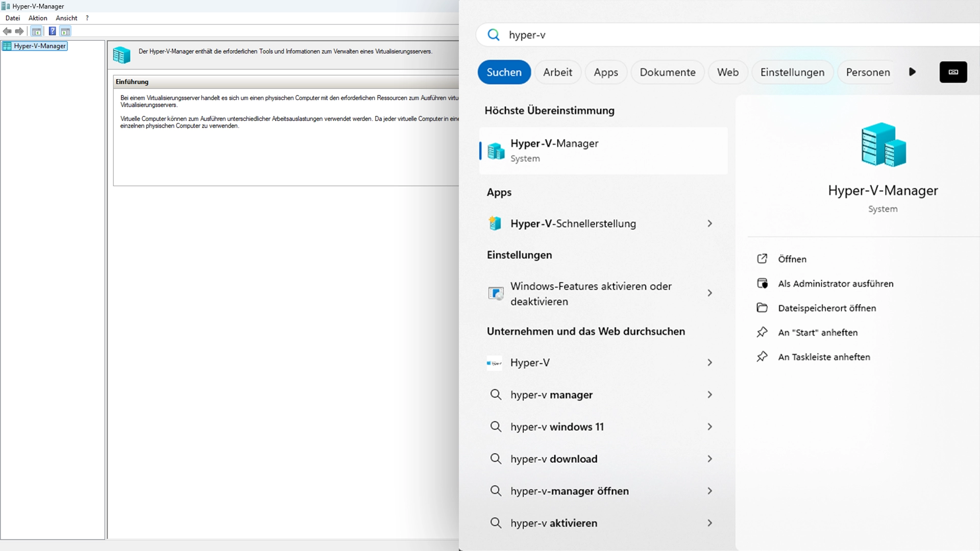Show more filter tabs with arrow
Image resolution: width=980 pixels, height=551 pixels.
pyautogui.click(x=913, y=72)
